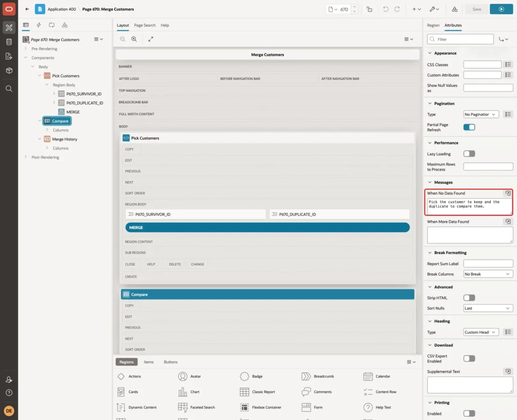Toggle Strip HTML switch

[469, 298]
